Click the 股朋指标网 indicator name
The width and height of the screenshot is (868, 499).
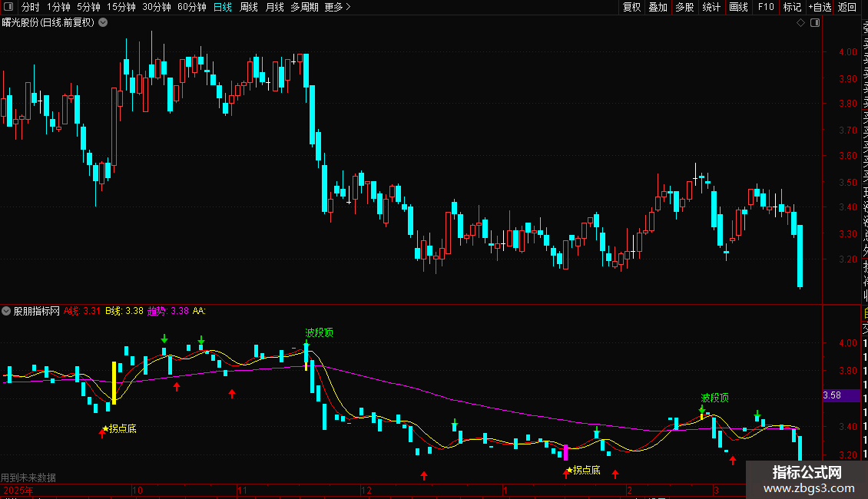37,311
